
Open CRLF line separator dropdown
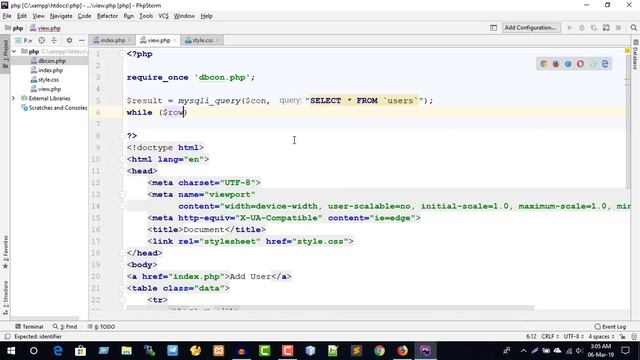click(550, 337)
